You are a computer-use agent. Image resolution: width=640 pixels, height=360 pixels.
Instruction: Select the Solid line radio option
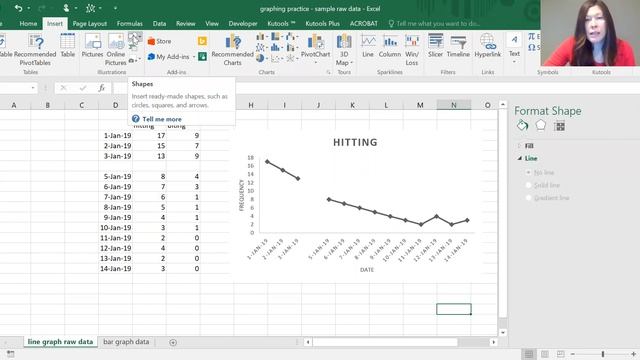point(528,185)
